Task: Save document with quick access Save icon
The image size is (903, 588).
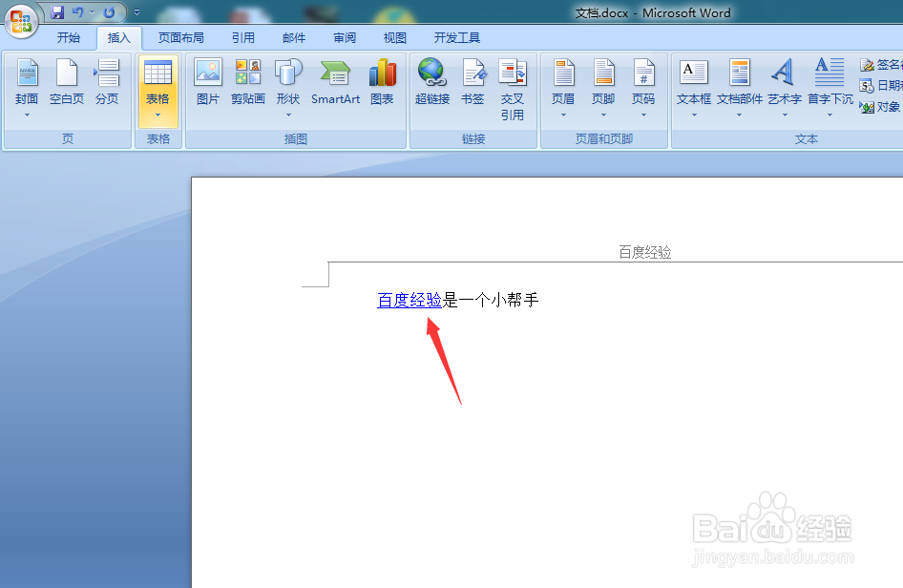Action: pyautogui.click(x=57, y=12)
